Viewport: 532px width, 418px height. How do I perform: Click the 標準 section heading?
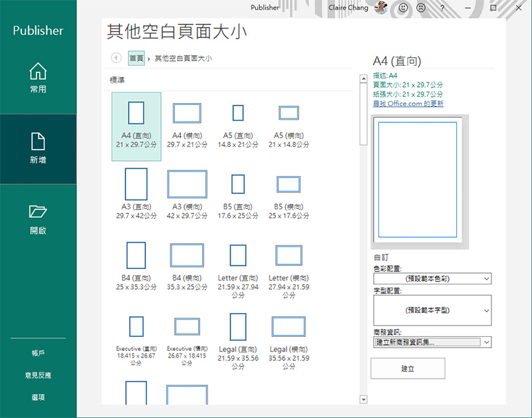pyautogui.click(x=117, y=80)
